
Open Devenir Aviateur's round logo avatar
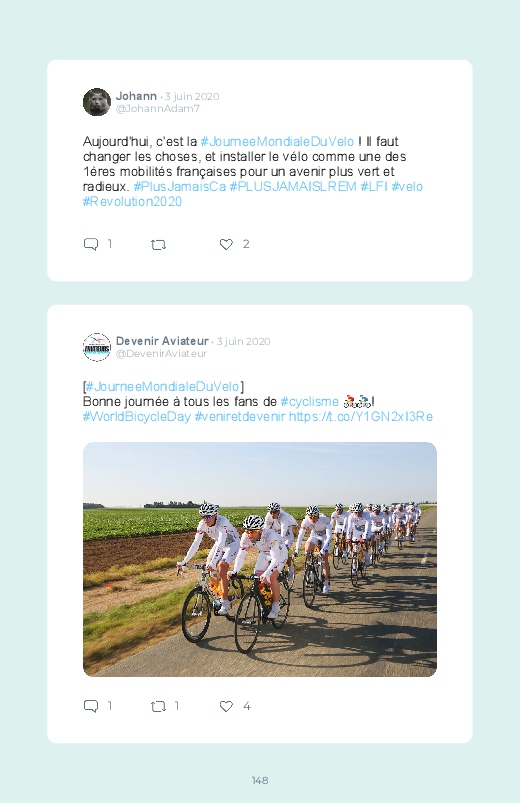pyautogui.click(x=97, y=347)
